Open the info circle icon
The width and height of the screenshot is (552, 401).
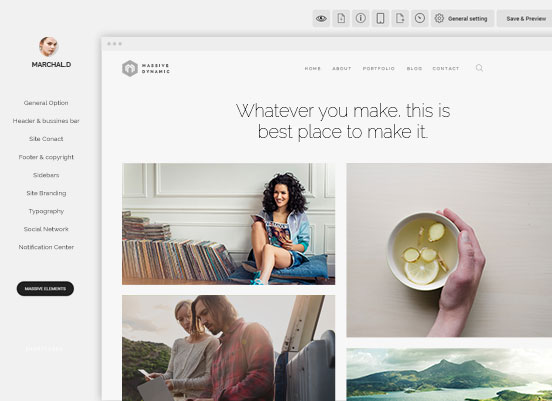click(360, 18)
